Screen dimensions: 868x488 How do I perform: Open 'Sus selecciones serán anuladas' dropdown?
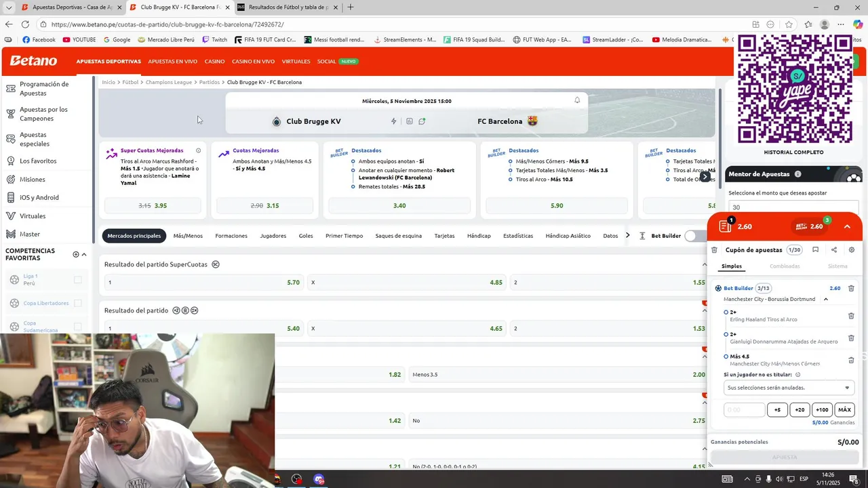tap(787, 388)
